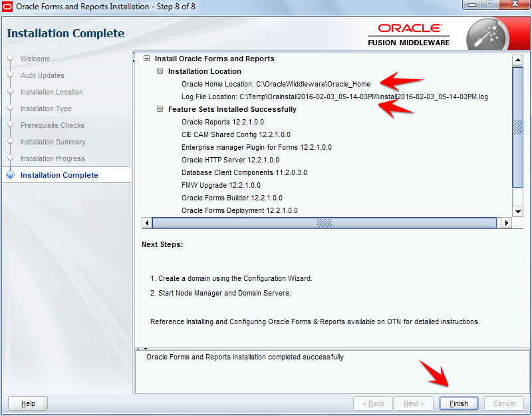Click the Next Steps heading

coord(162,244)
